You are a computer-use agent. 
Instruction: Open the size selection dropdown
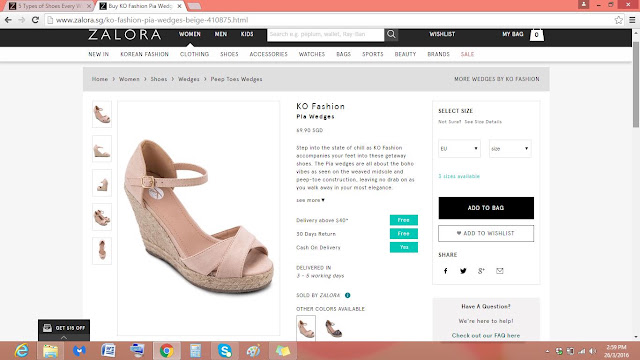pos(510,149)
